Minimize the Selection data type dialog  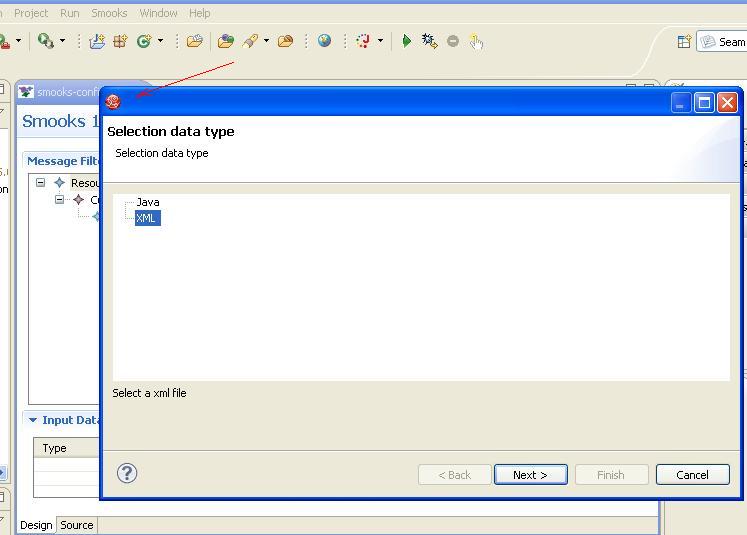(x=681, y=102)
